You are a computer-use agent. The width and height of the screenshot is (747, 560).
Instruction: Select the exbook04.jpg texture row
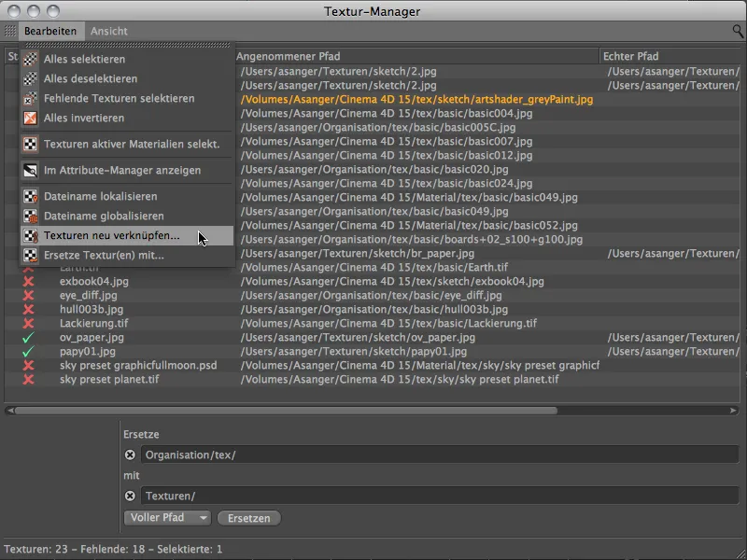[x=373, y=282]
